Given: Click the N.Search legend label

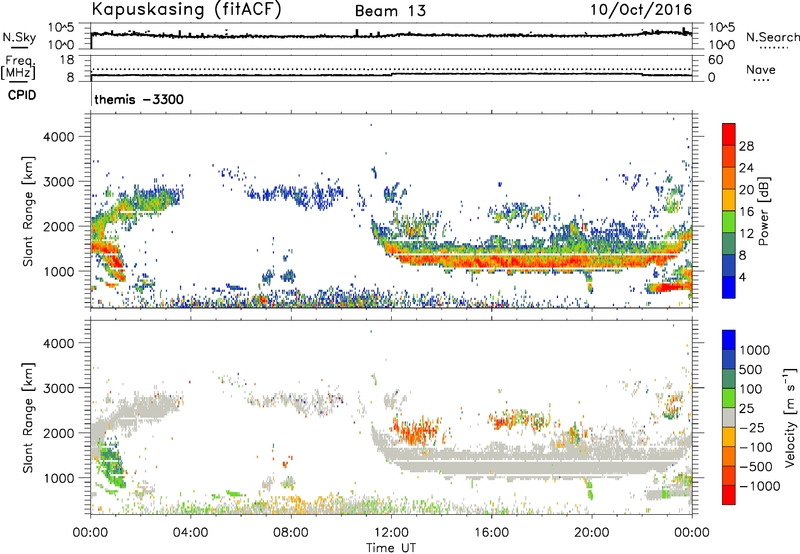Looking at the screenshot, I should tap(772, 37).
